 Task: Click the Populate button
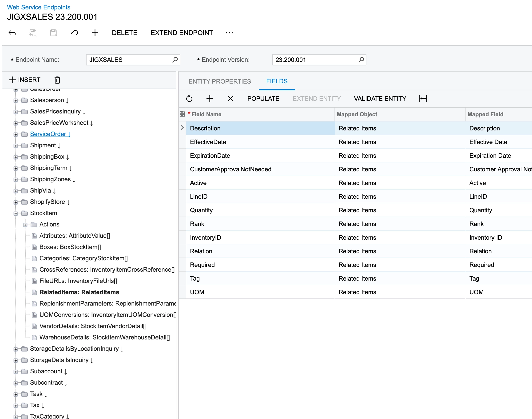tap(263, 99)
